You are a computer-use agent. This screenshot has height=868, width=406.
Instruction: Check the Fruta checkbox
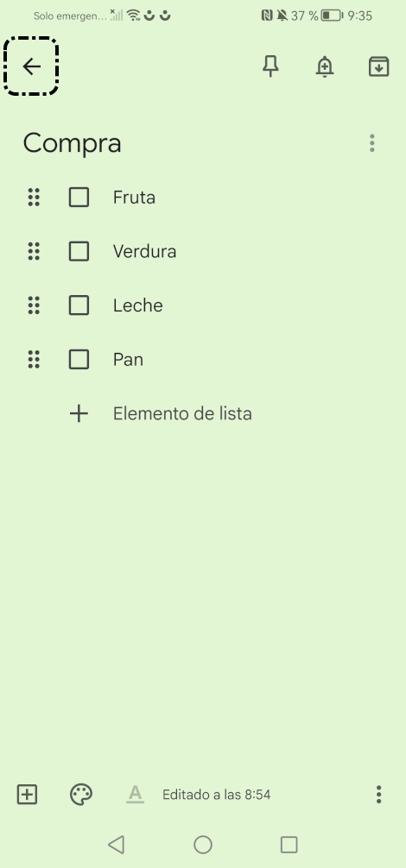point(79,197)
